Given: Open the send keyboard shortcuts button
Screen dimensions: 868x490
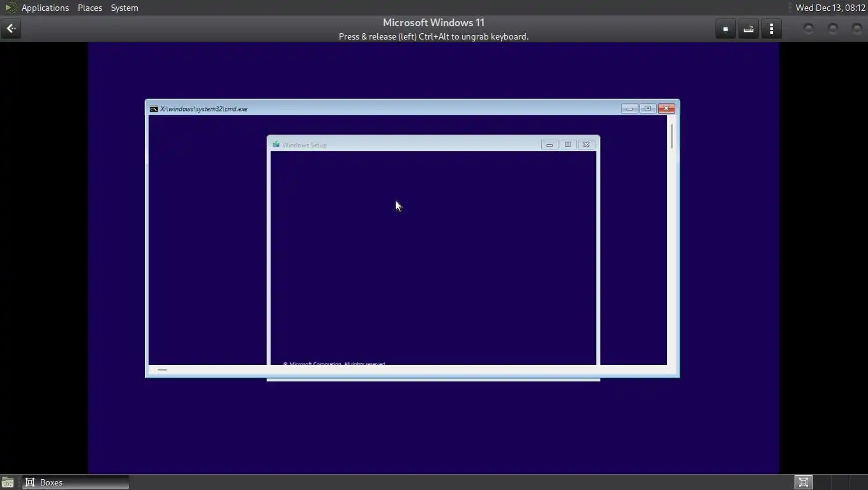Looking at the screenshot, I should click(x=749, y=29).
